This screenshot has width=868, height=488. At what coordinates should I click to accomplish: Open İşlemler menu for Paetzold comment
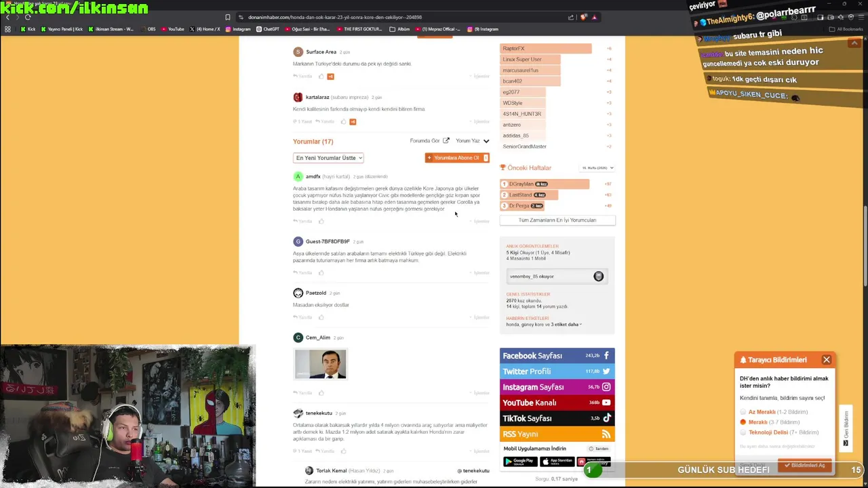(x=479, y=317)
